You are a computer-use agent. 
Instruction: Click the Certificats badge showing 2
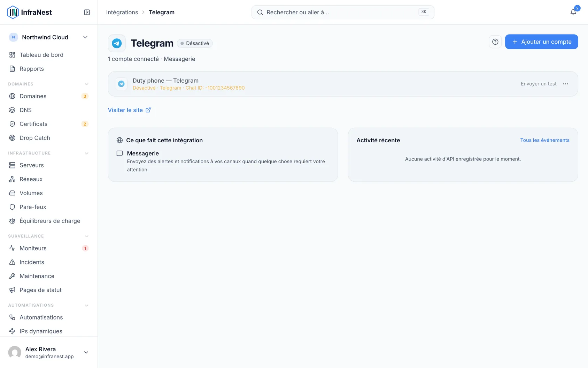85,124
